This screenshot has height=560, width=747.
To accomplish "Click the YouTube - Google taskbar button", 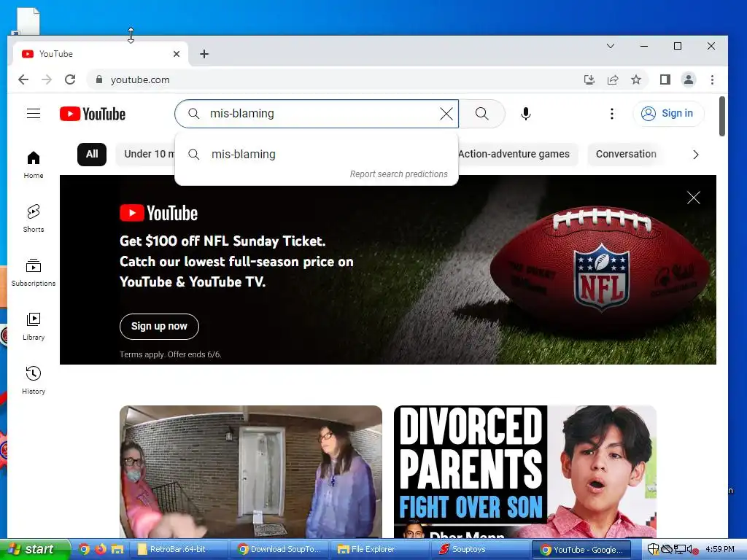I will (x=581, y=549).
